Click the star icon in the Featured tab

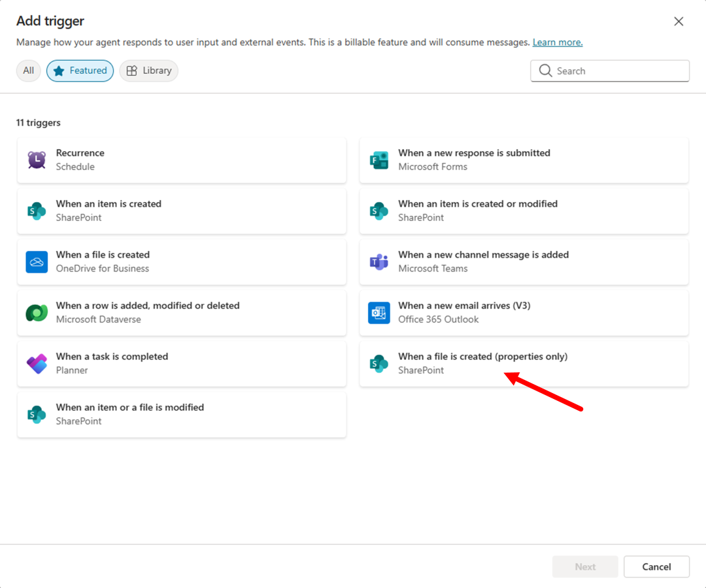click(59, 71)
